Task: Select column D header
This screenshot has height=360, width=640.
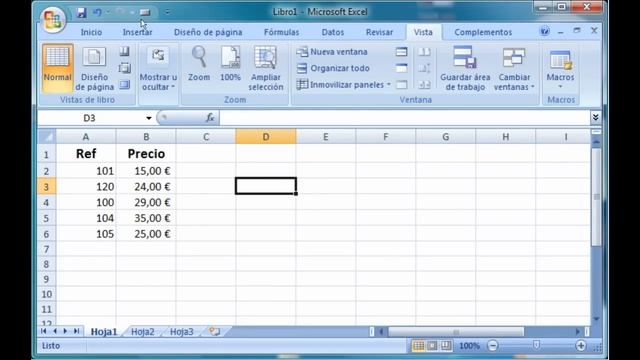Action: point(266,137)
